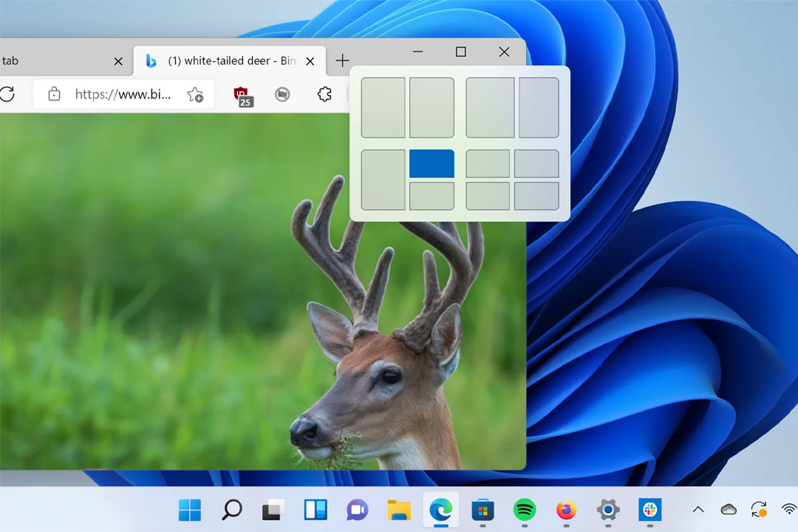Click the https://www.bi... address bar
This screenshot has width=798, height=532.
[123, 94]
